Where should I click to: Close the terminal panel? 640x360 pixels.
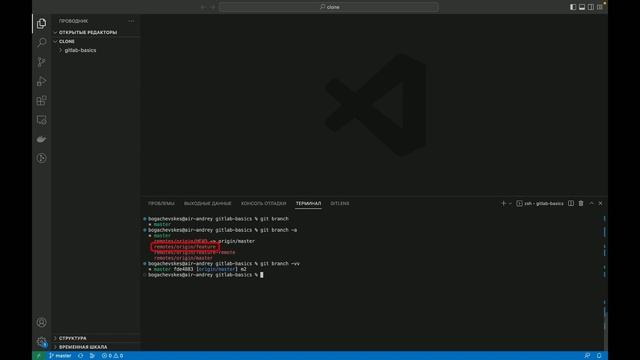coord(600,203)
